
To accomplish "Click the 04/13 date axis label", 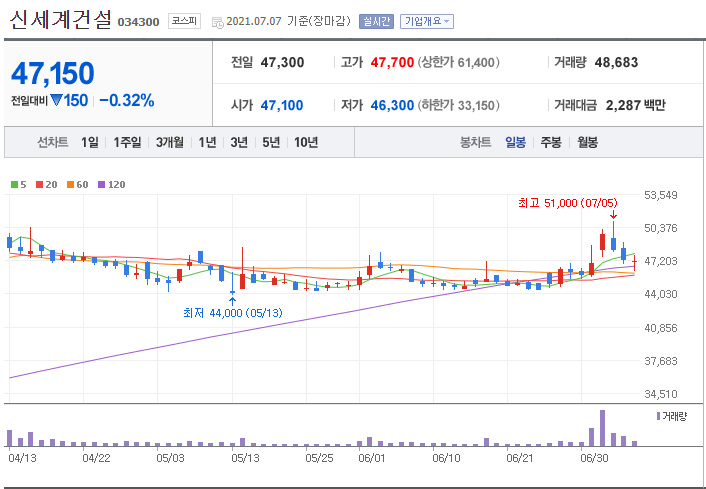I will (22, 458).
